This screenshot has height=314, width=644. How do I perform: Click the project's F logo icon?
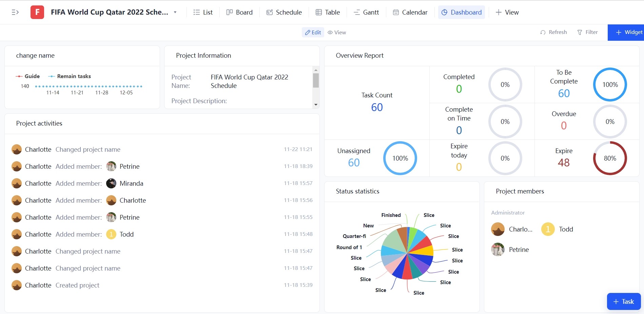click(x=37, y=12)
